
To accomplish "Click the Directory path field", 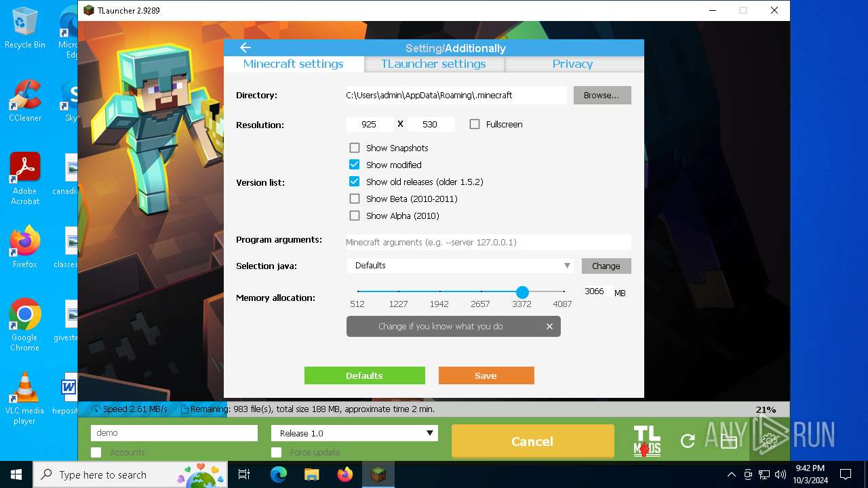I will coord(456,95).
